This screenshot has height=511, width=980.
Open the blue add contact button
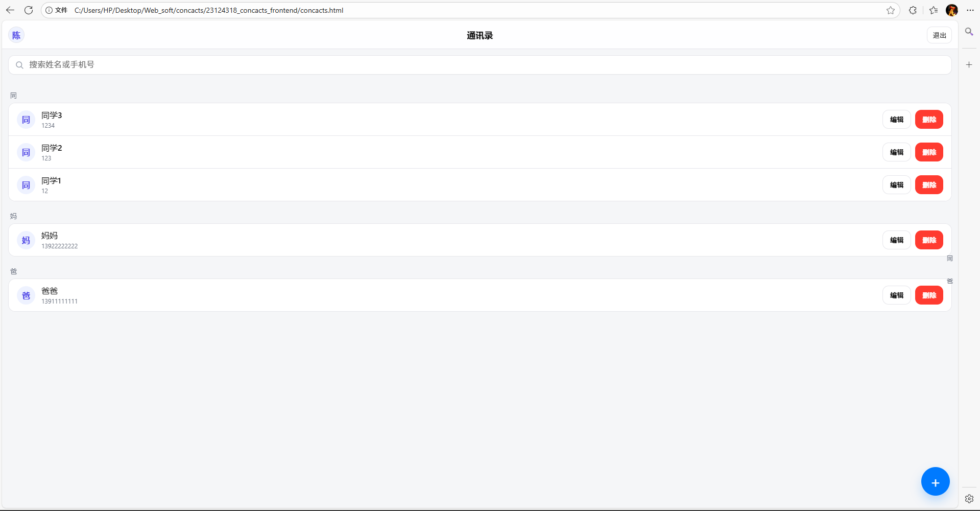[x=935, y=481]
